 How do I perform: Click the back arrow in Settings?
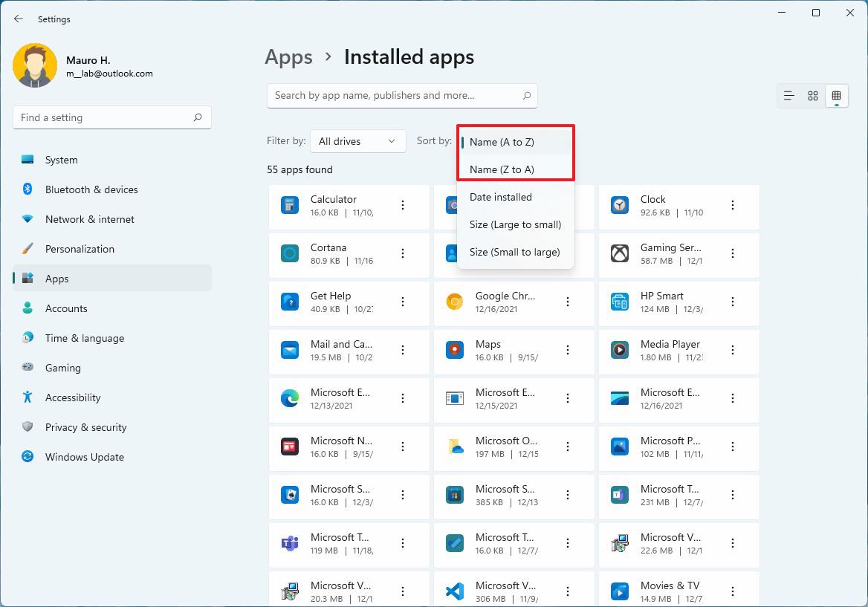pyautogui.click(x=19, y=19)
